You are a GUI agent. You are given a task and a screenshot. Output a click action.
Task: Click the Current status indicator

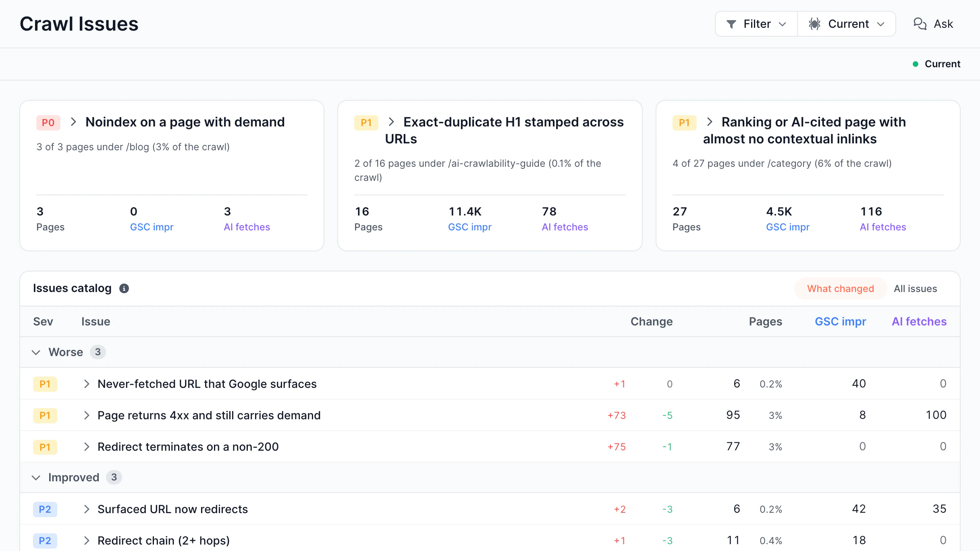click(936, 64)
